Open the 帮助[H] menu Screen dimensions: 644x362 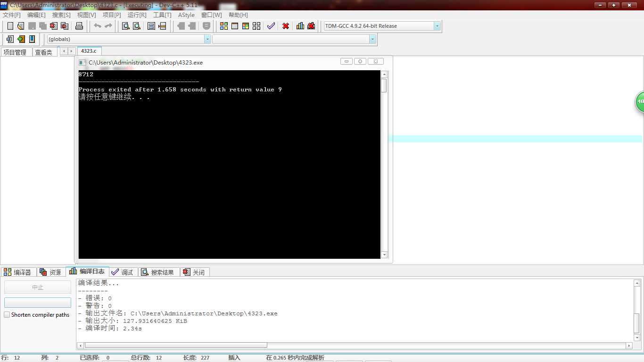[x=238, y=15]
